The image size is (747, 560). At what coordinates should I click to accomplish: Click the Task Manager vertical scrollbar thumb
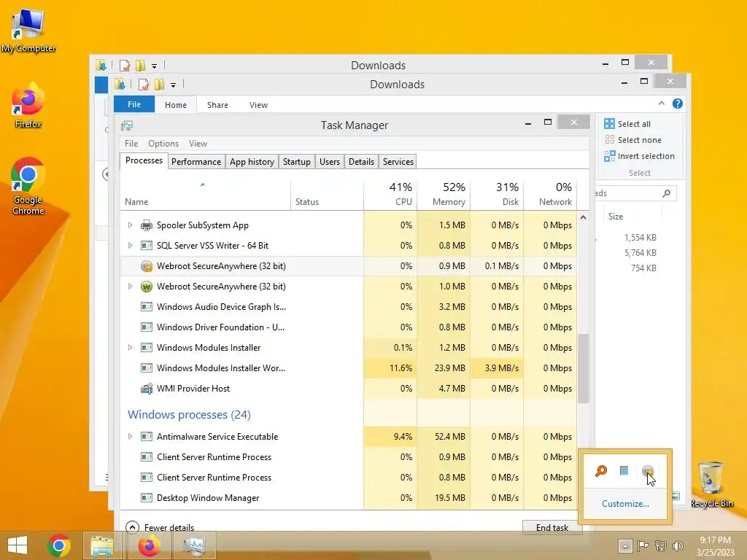[583, 368]
